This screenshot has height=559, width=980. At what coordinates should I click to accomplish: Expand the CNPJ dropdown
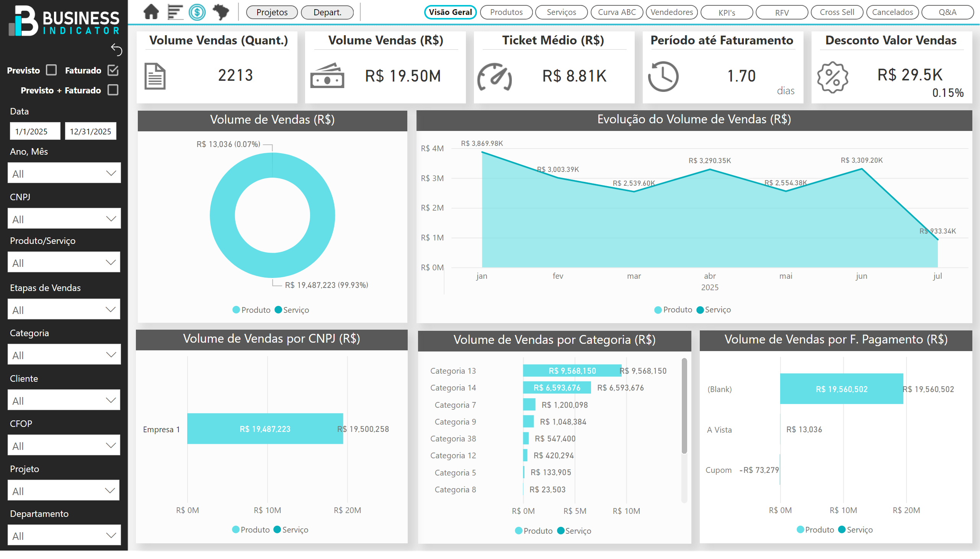[64, 219]
